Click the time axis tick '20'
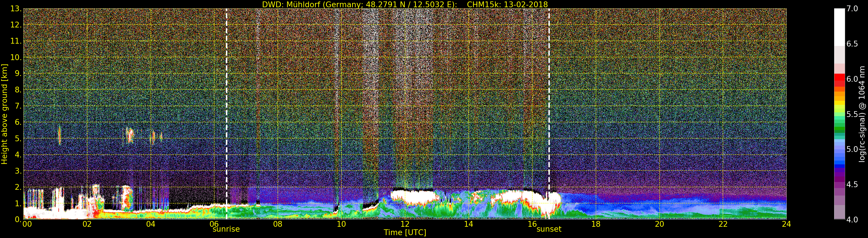 pos(659,224)
